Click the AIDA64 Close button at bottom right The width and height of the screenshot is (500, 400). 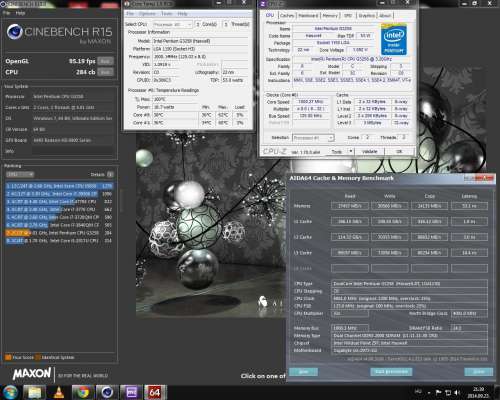pyautogui.click(x=479, y=372)
